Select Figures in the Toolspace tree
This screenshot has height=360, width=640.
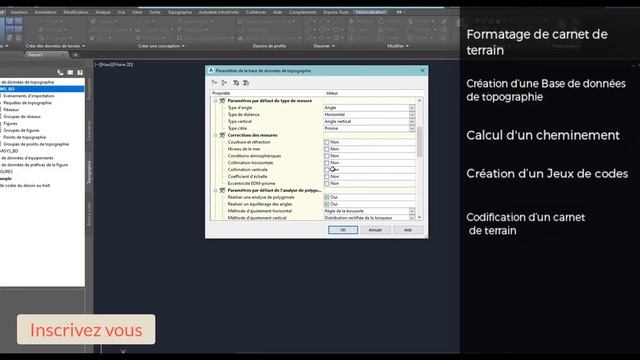coord(10,124)
